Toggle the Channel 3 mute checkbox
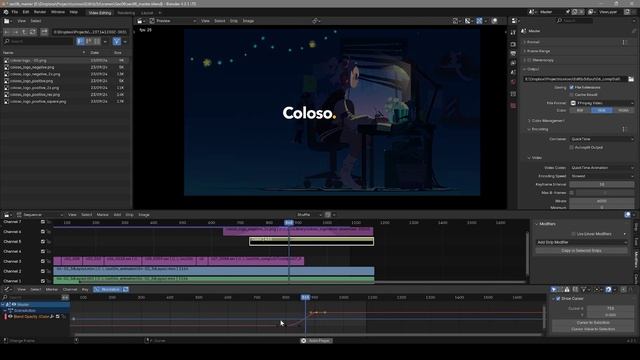 [x=43, y=261]
